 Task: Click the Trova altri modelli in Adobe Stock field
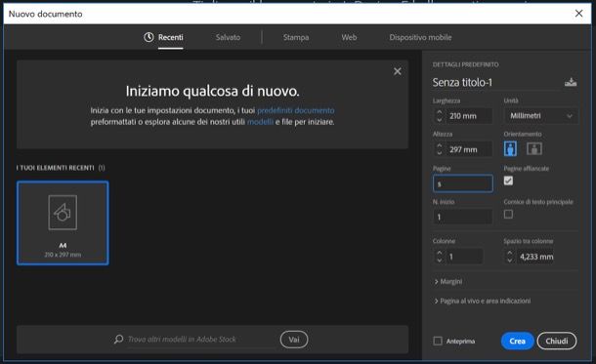201,340
